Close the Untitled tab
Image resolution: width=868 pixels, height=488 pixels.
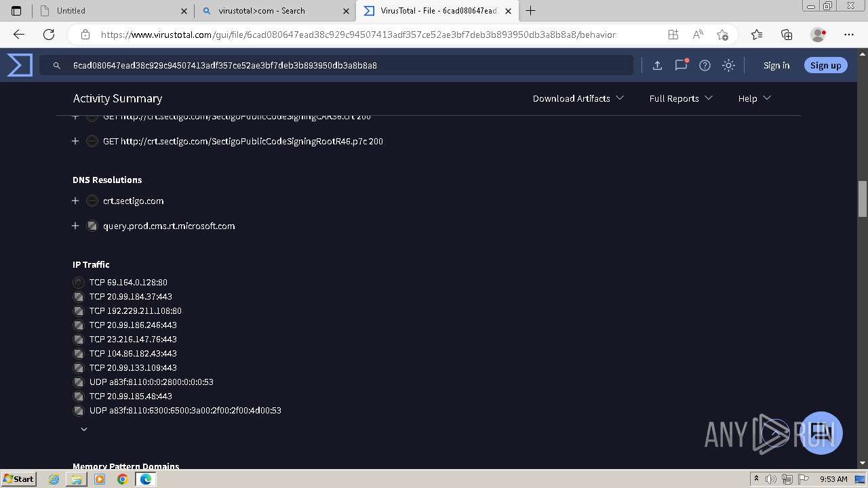[184, 11]
